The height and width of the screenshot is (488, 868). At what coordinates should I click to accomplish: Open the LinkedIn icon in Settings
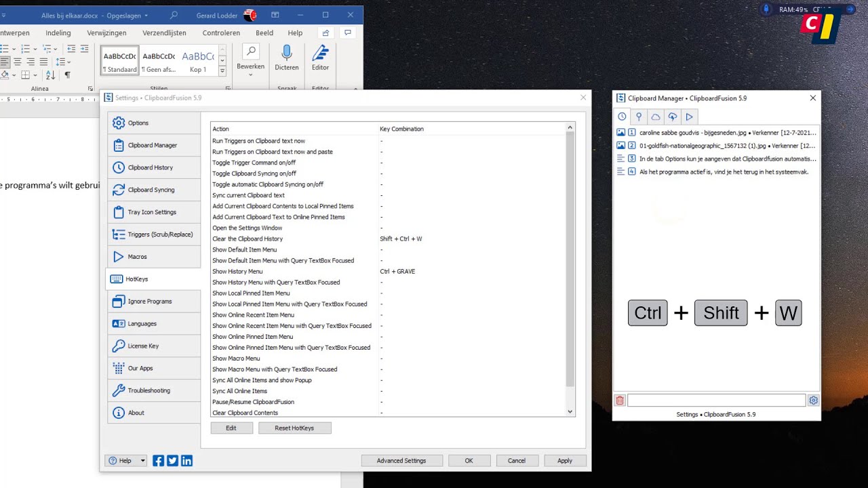pos(186,461)
